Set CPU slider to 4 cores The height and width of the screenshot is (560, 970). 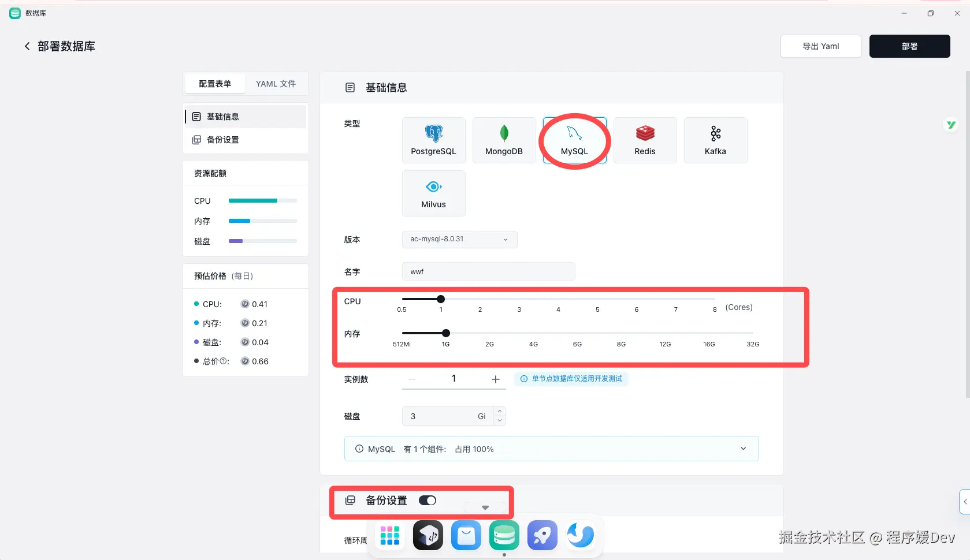click(x=559, y=299)
